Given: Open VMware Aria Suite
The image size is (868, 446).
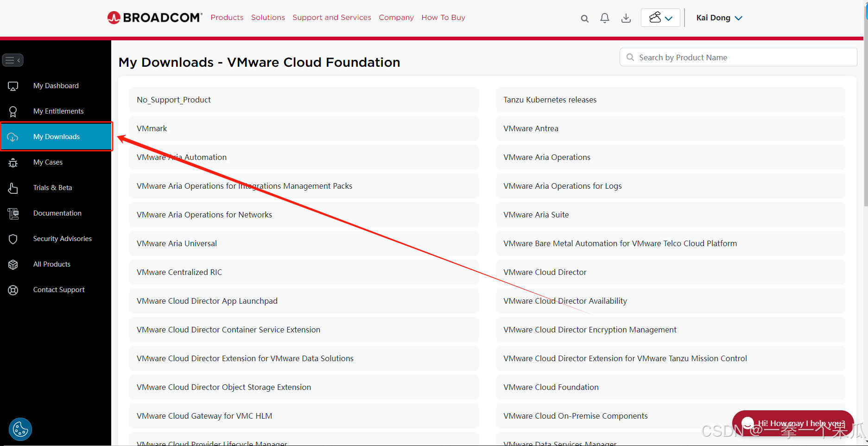Looking at the screenshot, I should tap(671, 215).
